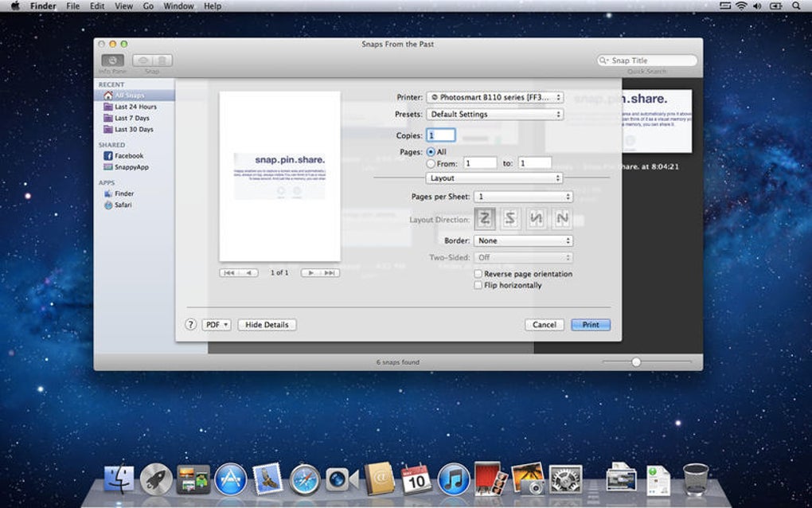Open the Border dropdown menu

coord(523,240)
